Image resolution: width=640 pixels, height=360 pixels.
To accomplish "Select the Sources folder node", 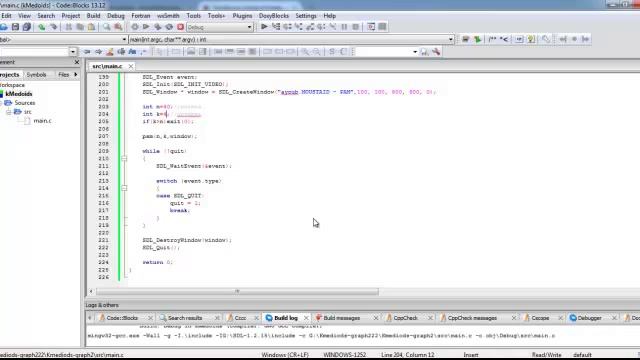I will (25, 103).
